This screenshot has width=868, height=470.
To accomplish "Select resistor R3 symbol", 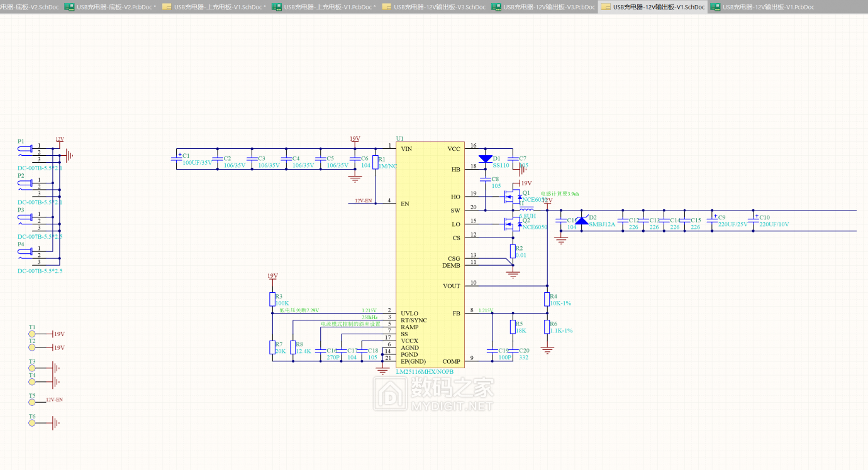I will 272,299.
